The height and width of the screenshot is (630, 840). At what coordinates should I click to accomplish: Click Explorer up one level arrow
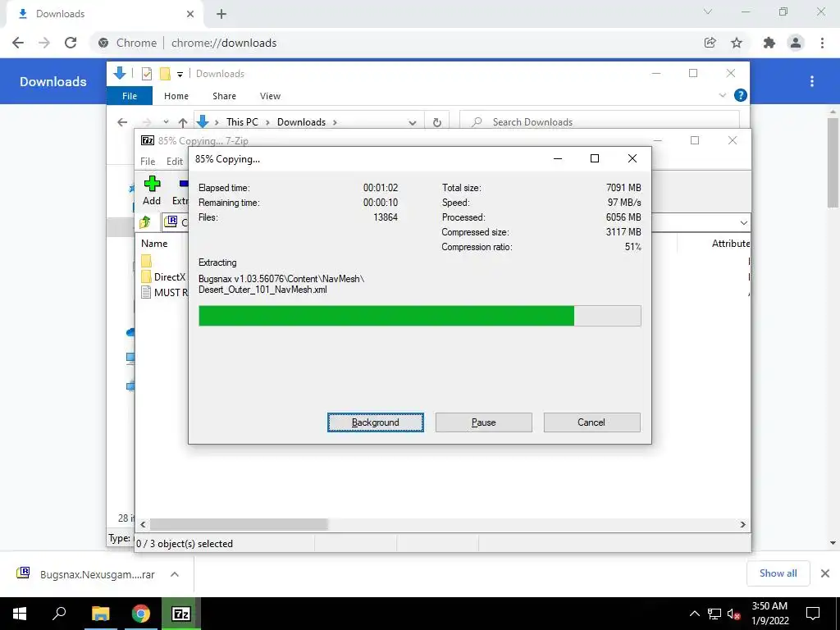click(183, 123)
